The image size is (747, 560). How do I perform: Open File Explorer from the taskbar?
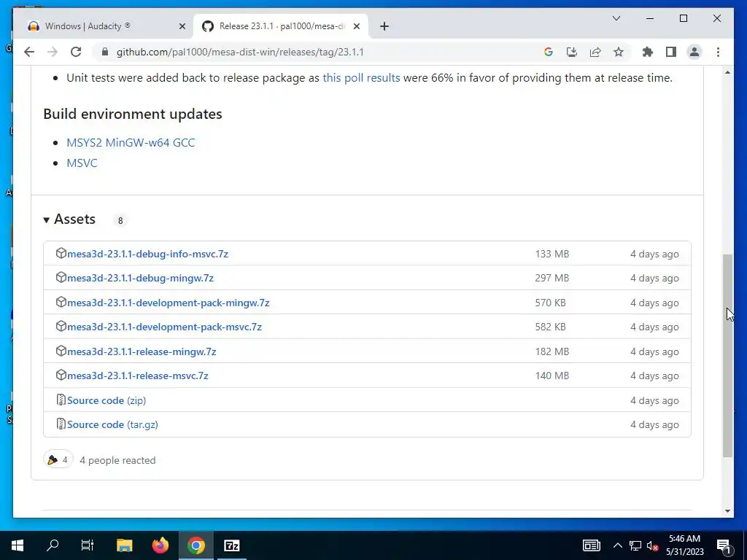point(124,545)
